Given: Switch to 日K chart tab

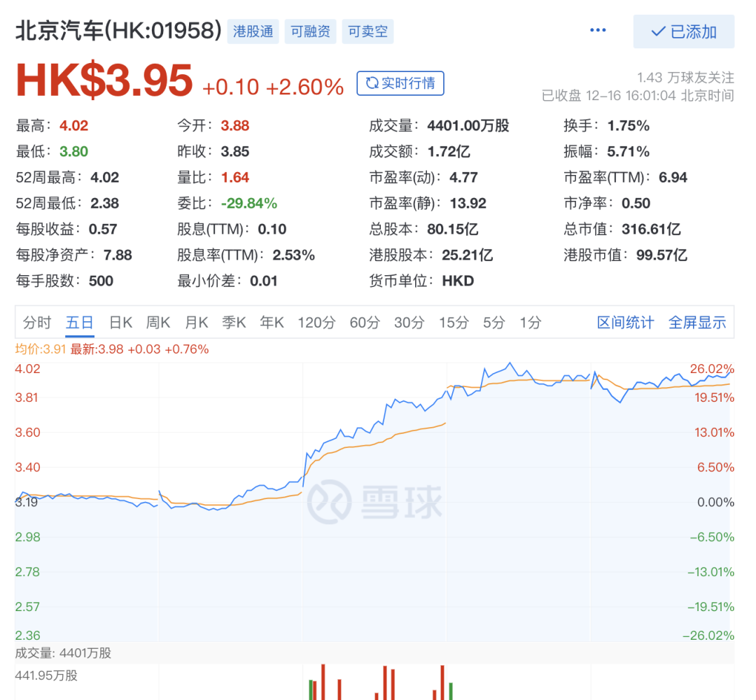Looking at the screenshot, I should click(x=120, y=322).
